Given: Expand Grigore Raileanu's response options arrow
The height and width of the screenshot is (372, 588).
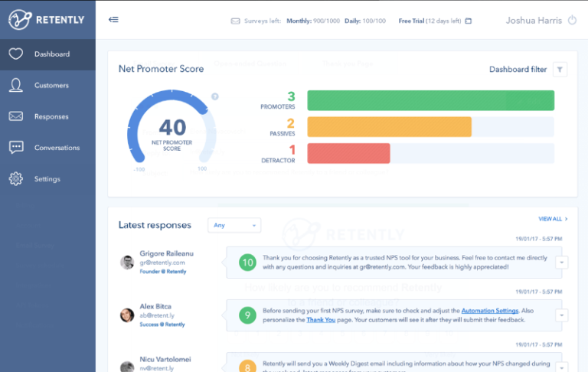Looking at the screenshot, I should pyautogui.click(x=561, y=263).
